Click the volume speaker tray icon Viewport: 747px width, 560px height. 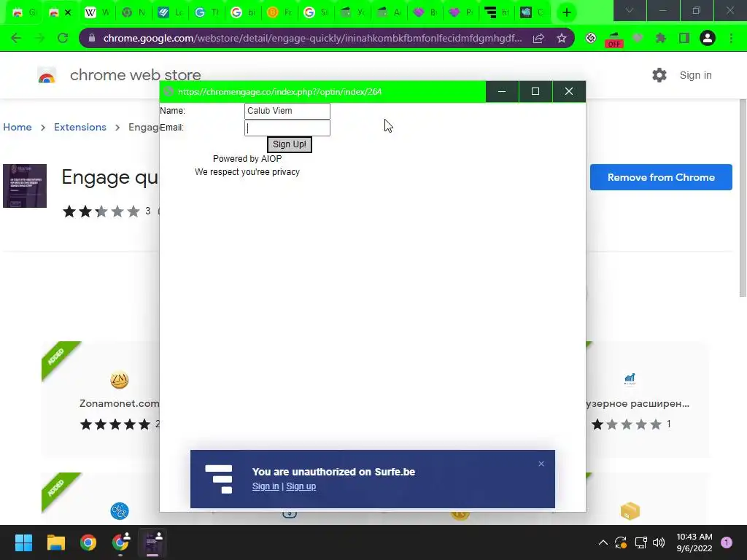(659, 542)
